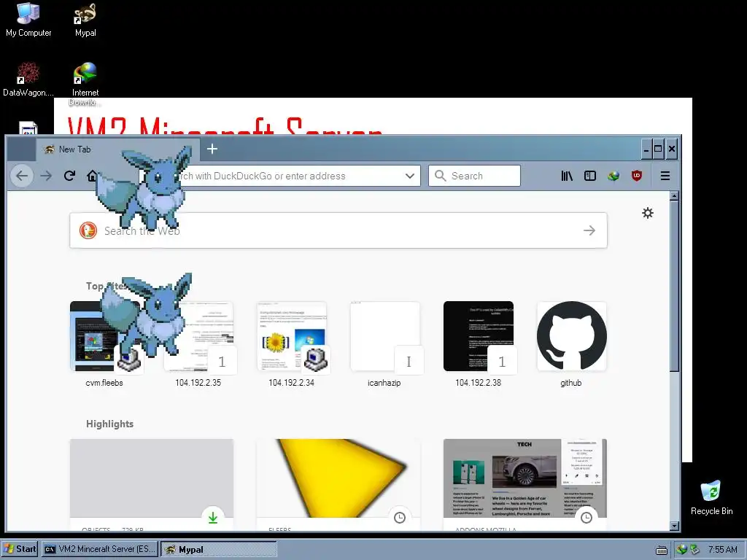747x560 pixels.
Task: Click the history clock on tech highlight card
Action: [587, 518]
